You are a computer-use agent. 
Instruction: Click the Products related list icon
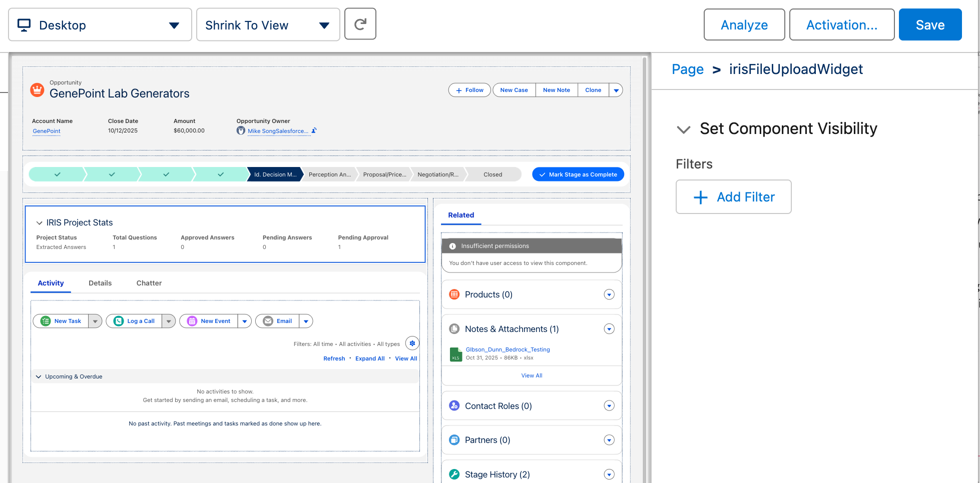(454, 294)
